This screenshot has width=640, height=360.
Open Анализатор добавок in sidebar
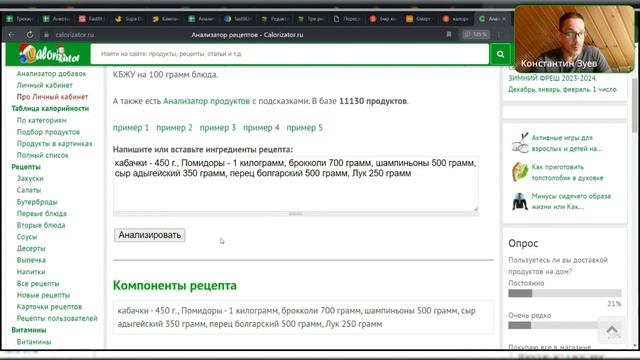(51, 74)
